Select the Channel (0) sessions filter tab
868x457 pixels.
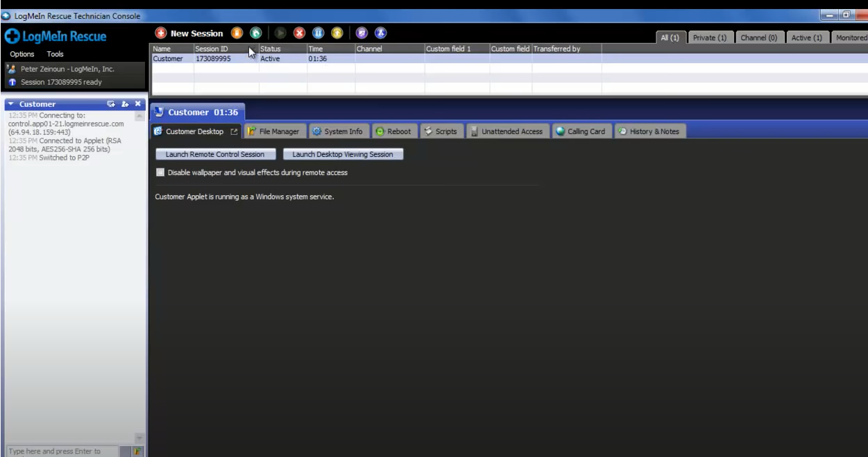758,38
